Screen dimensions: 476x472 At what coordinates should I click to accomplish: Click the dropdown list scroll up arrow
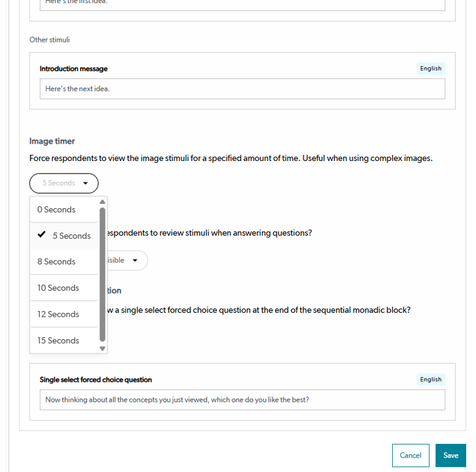pyautogui.click(x=102, y=202)
